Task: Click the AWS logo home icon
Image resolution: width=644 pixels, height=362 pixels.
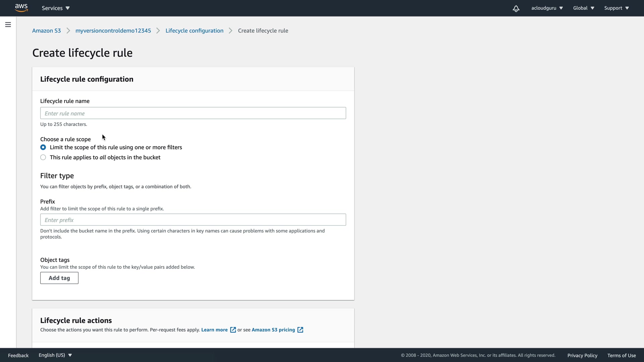Action: coord(21,8)
